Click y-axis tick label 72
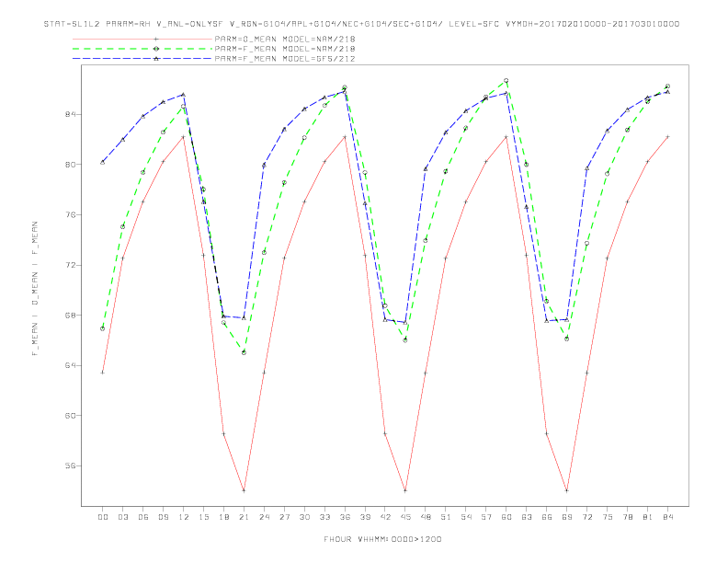This screenshot has height=563, width=728. tap(71, 265)
